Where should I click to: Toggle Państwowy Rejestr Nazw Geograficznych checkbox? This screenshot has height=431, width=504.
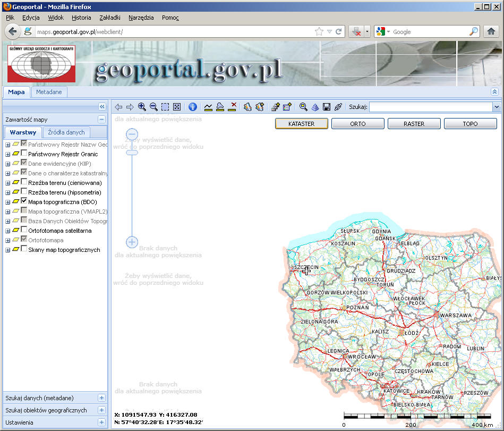24,143
